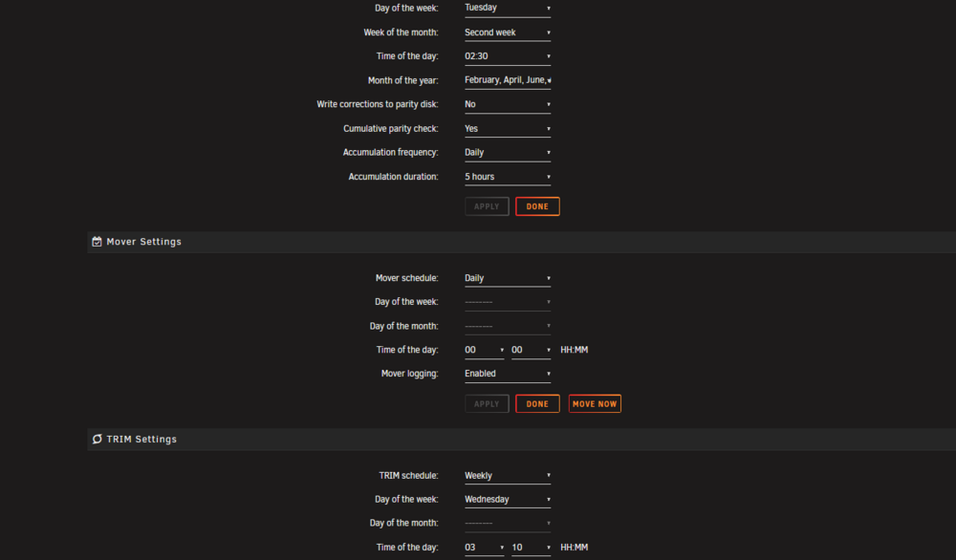Open Accumulation duration dropdown
This screenshot has height=560, width=956.
[508, 177]
